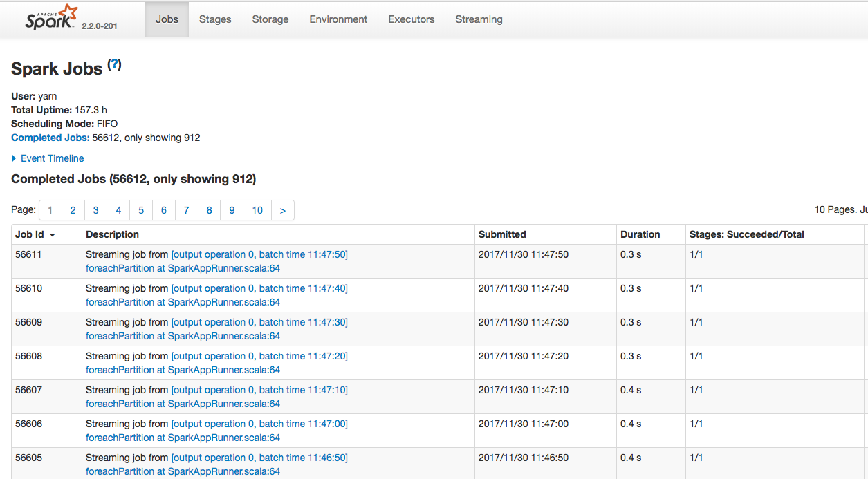This screenshot has height=479, width=868.
Task: Go to page 2 of completed jobs
Action: point(73,210)
